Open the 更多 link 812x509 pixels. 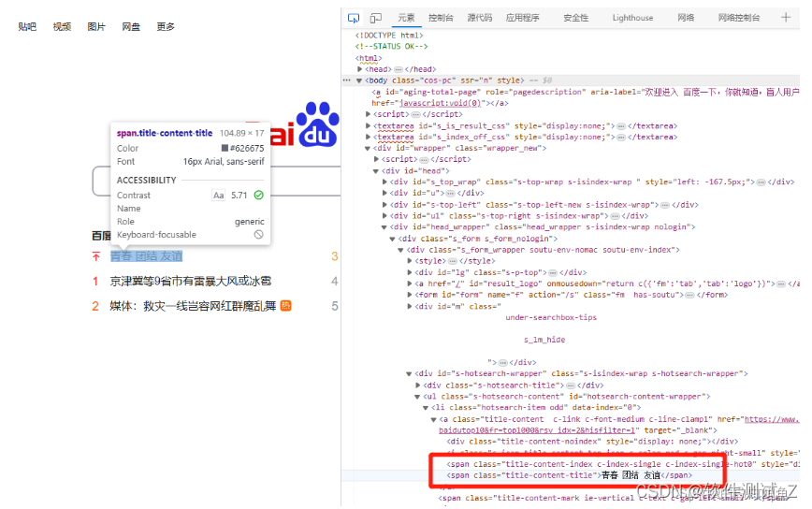166,26
